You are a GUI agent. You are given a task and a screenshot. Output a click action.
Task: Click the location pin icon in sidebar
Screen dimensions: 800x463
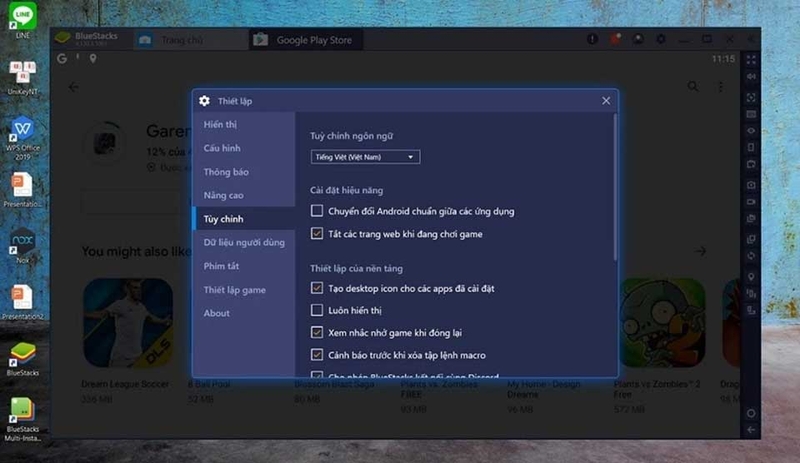(751, 277)
